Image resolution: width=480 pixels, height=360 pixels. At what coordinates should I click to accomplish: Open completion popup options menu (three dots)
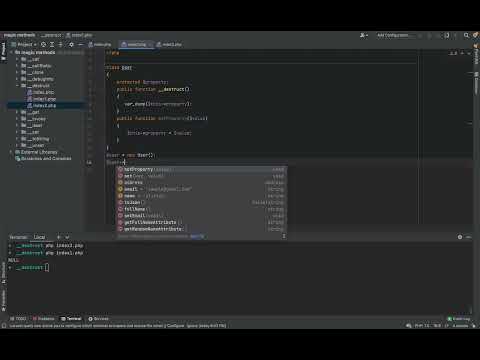coord(284,236)
